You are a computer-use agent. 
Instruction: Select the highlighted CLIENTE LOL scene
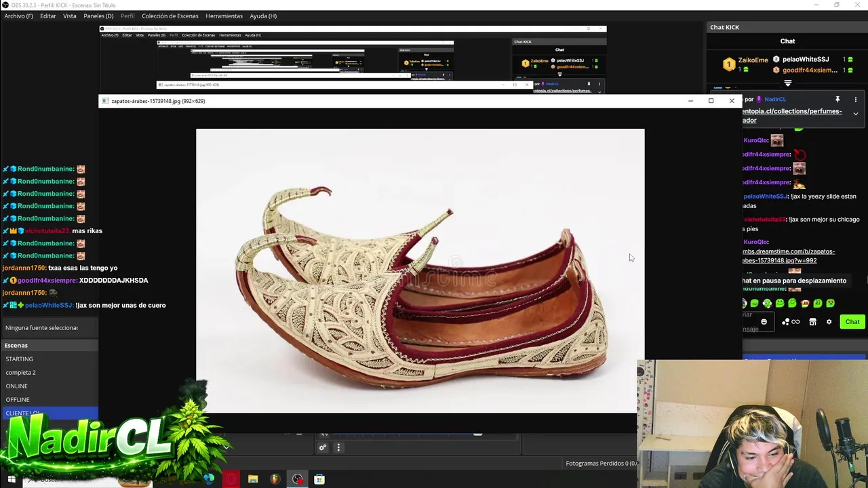[50, 412]
